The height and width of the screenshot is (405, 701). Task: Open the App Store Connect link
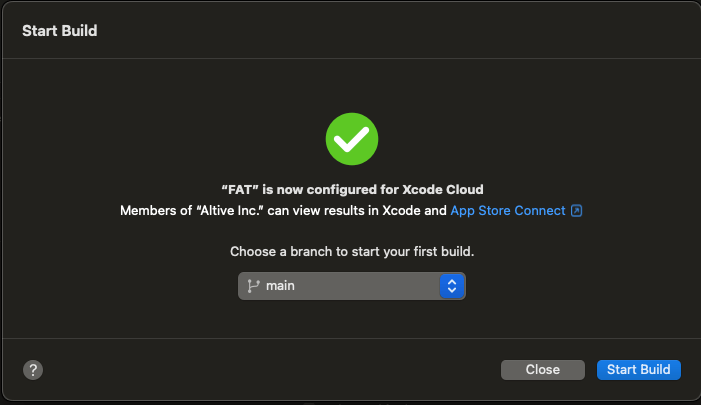click(x=508, y=211)
